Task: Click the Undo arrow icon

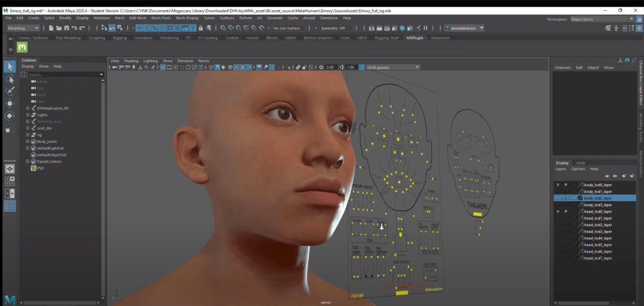Action: coord(73,28)
